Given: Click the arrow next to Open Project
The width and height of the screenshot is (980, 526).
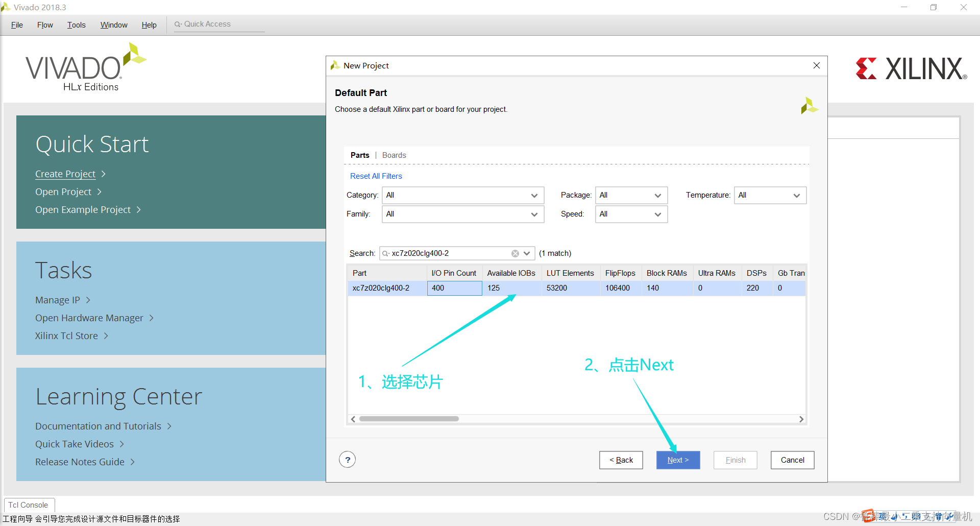Looking at the screenshot, I should coord(100,192).
